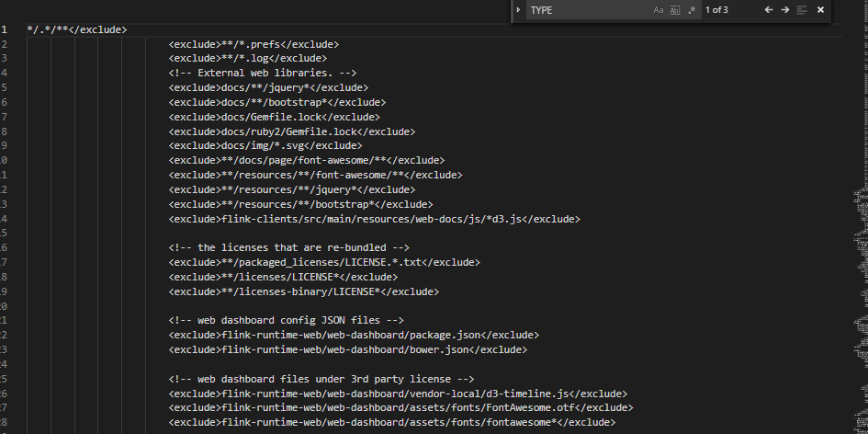This screenshot has width=868, height=434.
Task: Click the **/resources/**/bootstrap* line
Action: (x=300, y=204)
